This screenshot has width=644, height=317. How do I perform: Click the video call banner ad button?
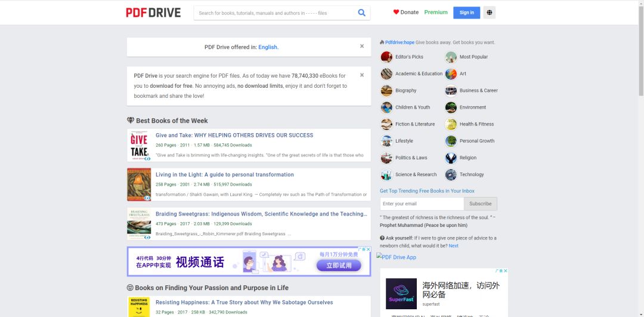click(x=339, y=266)
